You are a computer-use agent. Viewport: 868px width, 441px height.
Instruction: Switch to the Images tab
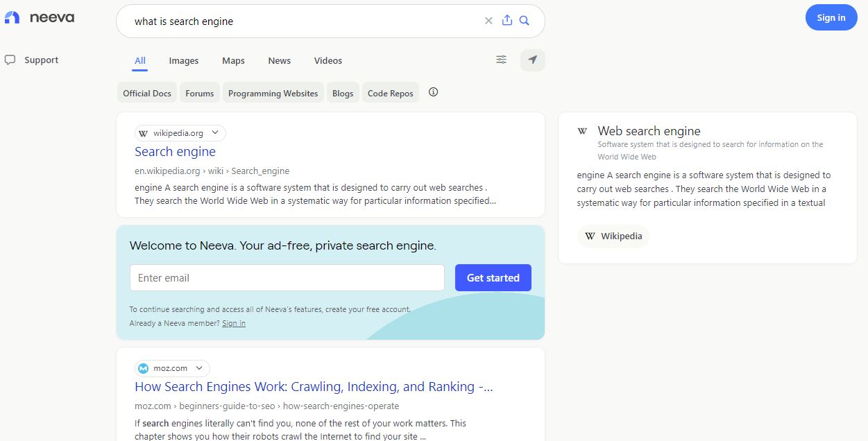pos(184,60)
